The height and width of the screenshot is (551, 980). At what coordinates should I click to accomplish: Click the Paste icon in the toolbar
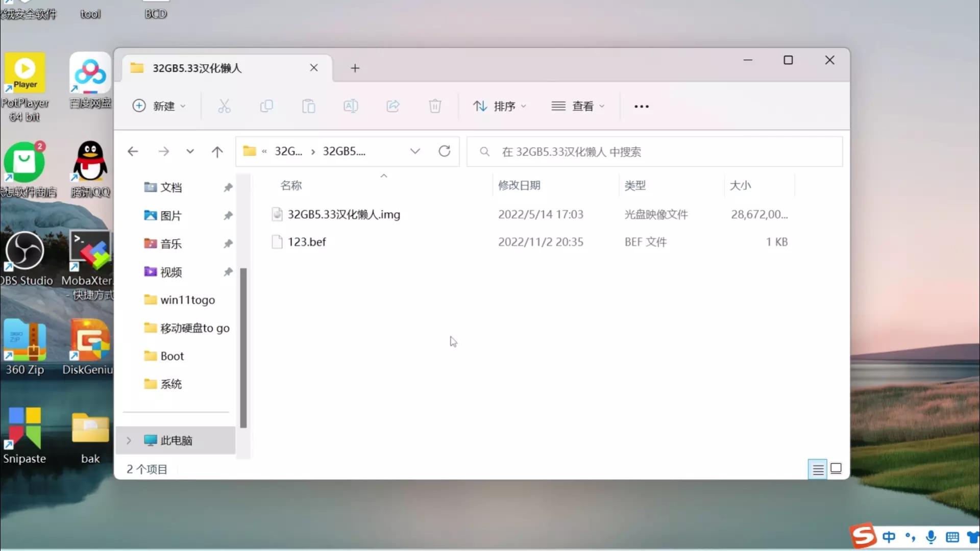pyautogui.click(x=308, y=106)
